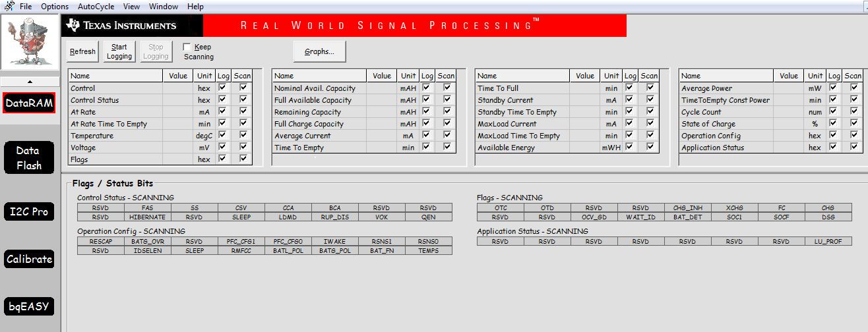Open the Calibrate screen
Image resolution: width=868 pixels, height=332 pixels.
coord(29,260)
